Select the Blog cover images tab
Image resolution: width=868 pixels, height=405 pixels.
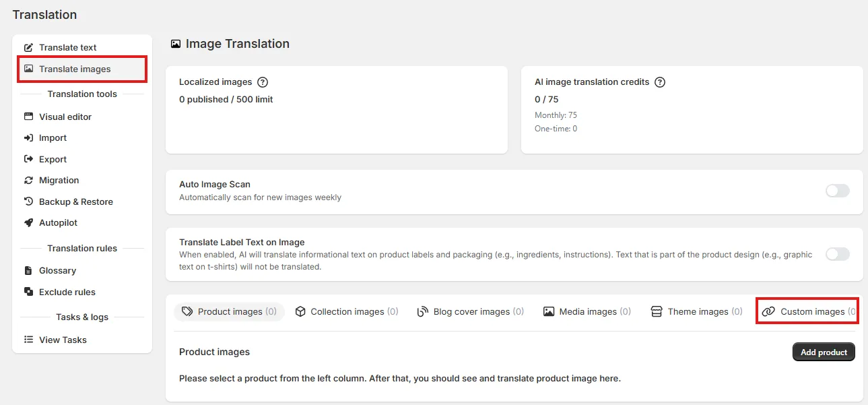tap(470, 311)
